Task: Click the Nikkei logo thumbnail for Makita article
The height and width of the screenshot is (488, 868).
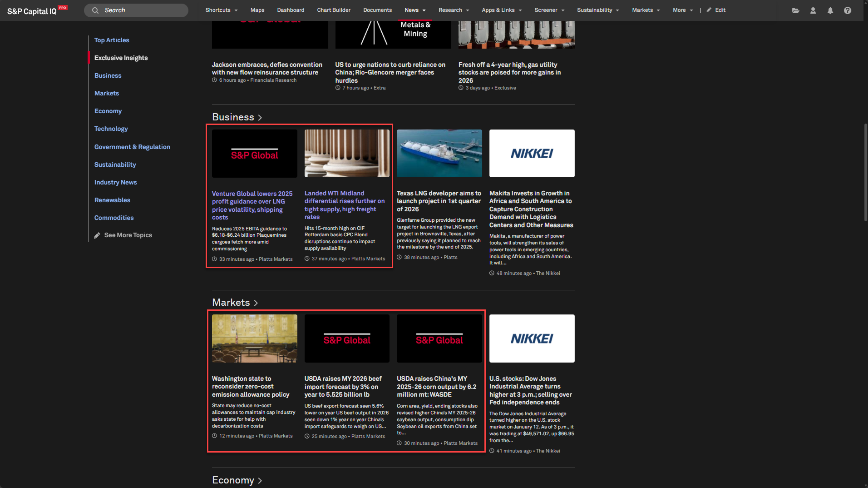Action: 532,154
